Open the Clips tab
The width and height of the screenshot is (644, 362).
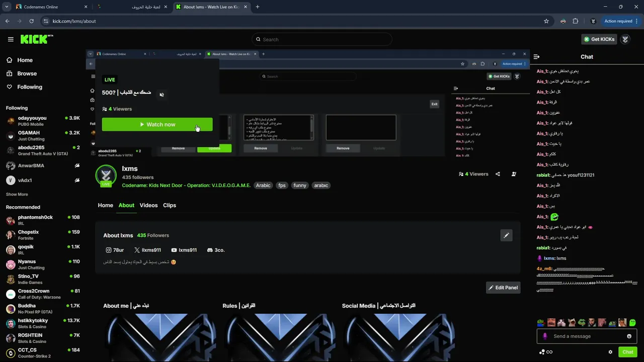(170, 205)
